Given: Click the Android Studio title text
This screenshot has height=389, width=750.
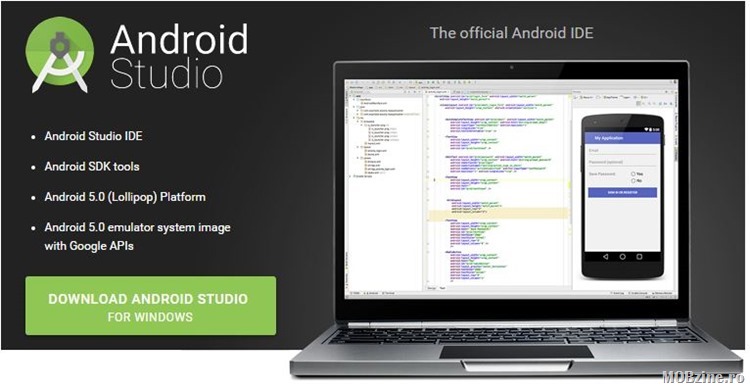Looking at the screenshot, I should pos(179,56).
